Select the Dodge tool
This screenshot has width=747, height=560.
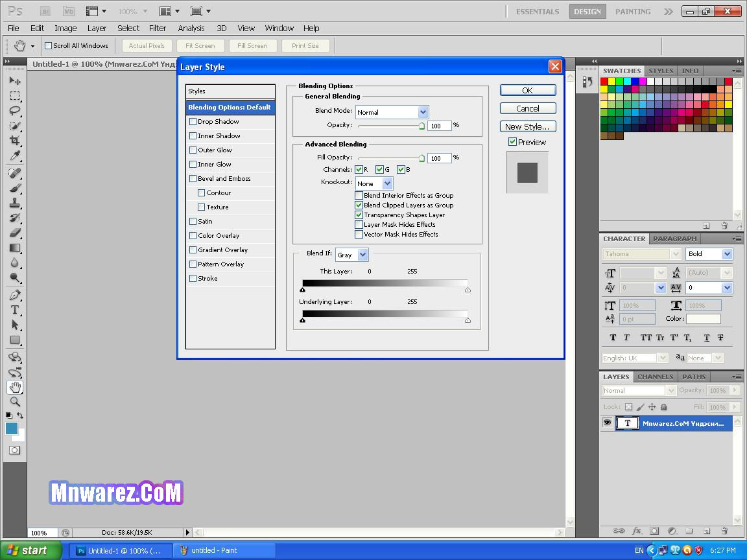[x=15, y=277]
